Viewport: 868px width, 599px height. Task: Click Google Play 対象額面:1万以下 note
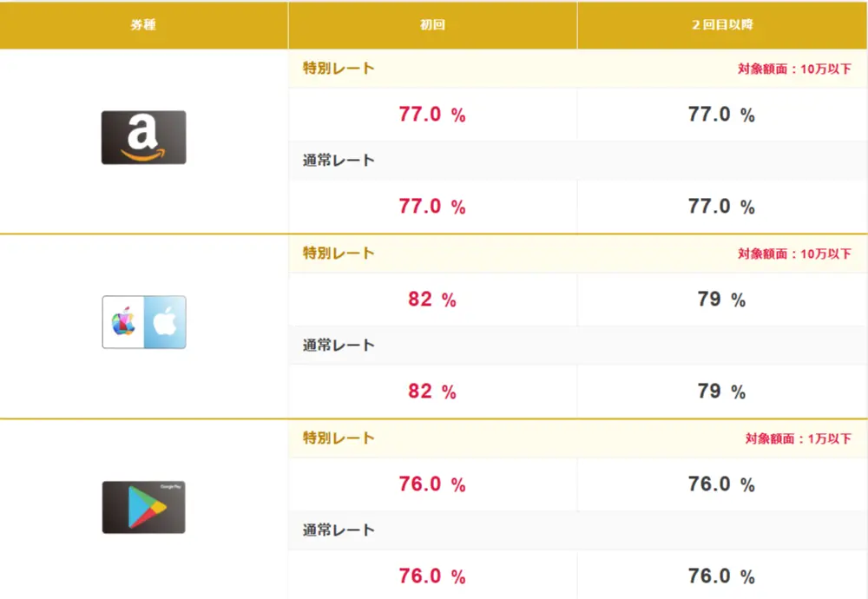click(799, 438)
